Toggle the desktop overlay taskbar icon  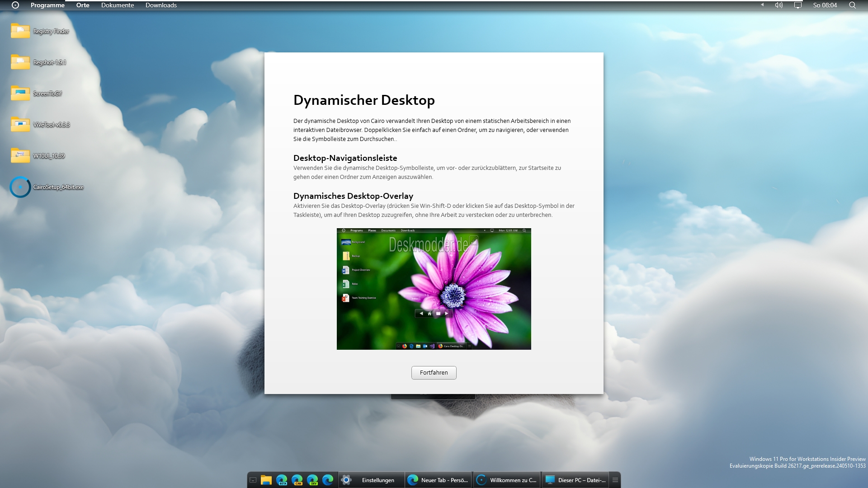(x=253, y=480)
